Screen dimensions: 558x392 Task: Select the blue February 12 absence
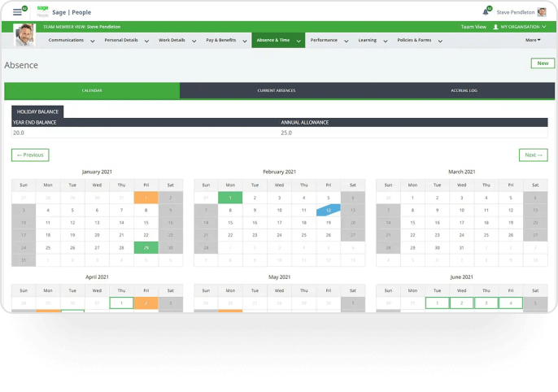click(x=328, y=210)
